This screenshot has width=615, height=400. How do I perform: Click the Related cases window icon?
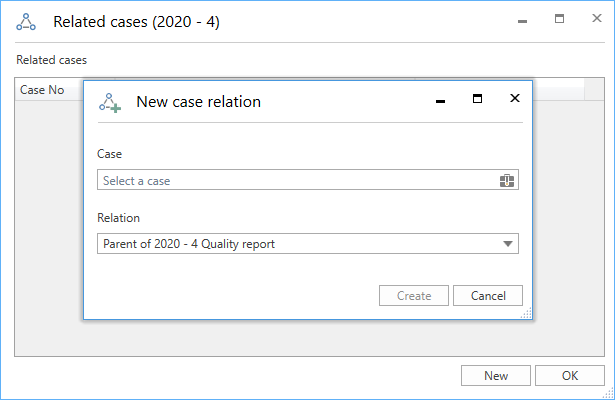(x=27, y=22)
